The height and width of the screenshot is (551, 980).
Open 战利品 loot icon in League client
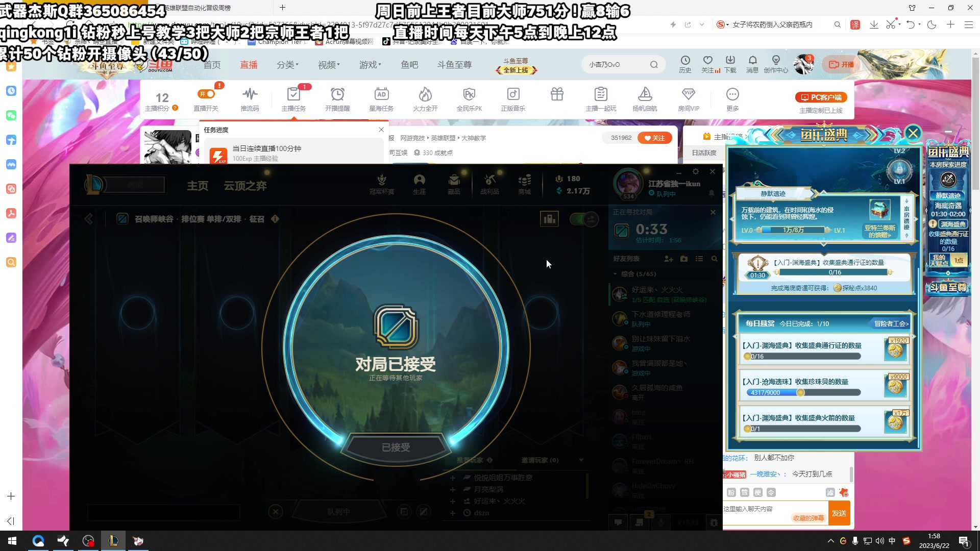[489, 184]
